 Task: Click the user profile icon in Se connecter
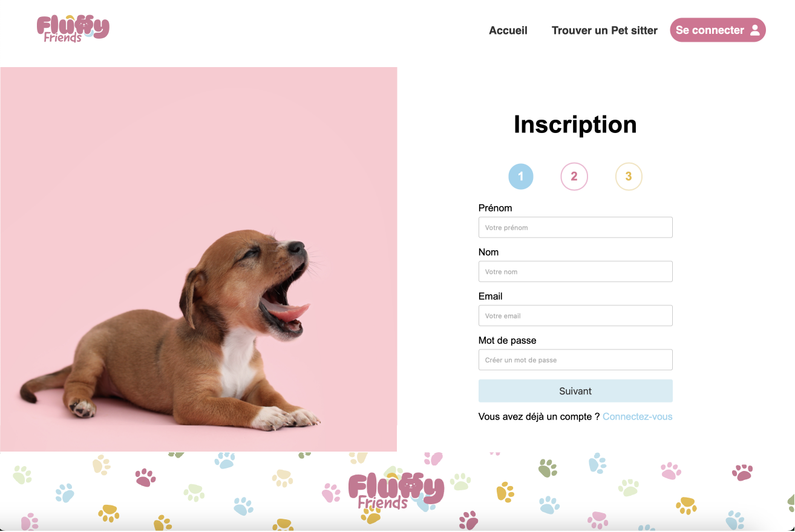click(754, 30)
